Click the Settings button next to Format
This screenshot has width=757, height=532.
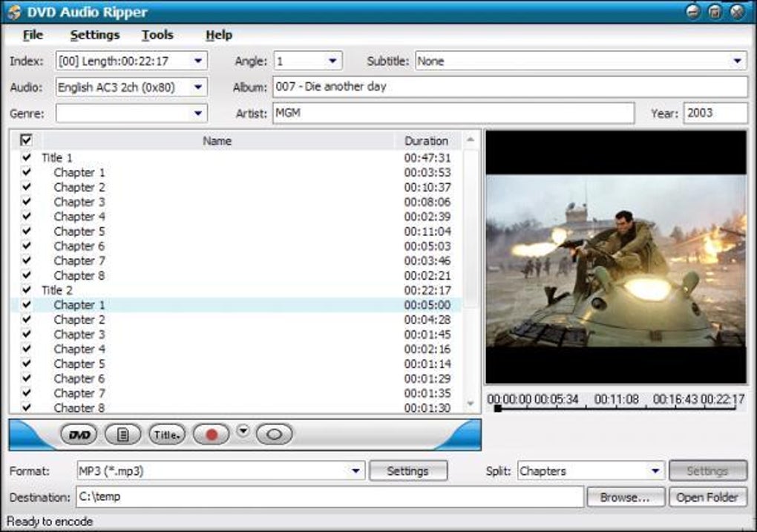(408, 470)
